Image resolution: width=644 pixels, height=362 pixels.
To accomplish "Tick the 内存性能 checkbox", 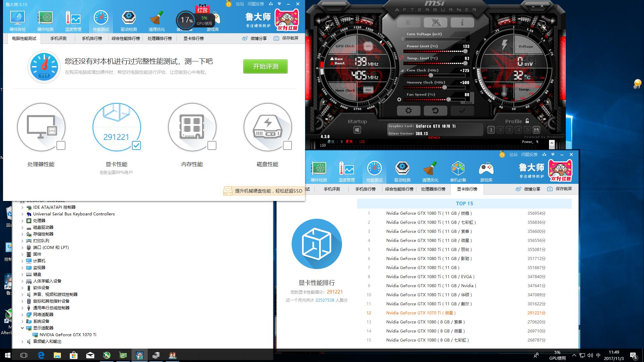I will (x=212, y=145).
